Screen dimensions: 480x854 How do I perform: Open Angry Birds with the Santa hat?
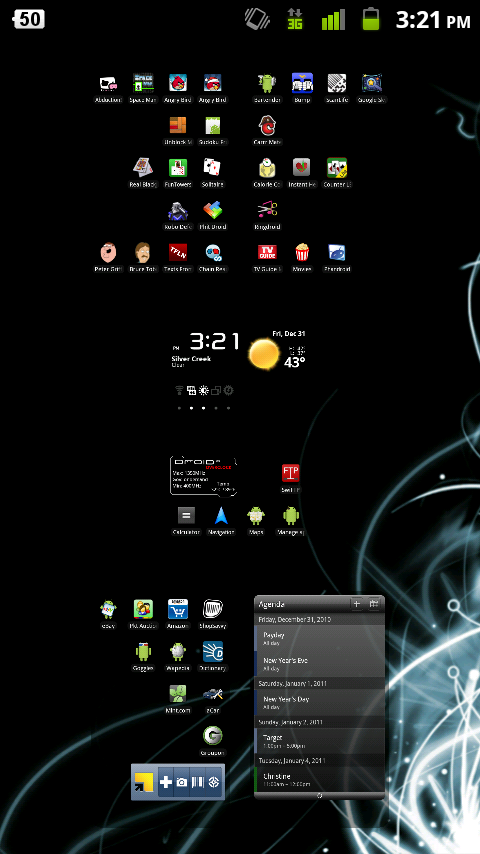(x=212, y=83)
